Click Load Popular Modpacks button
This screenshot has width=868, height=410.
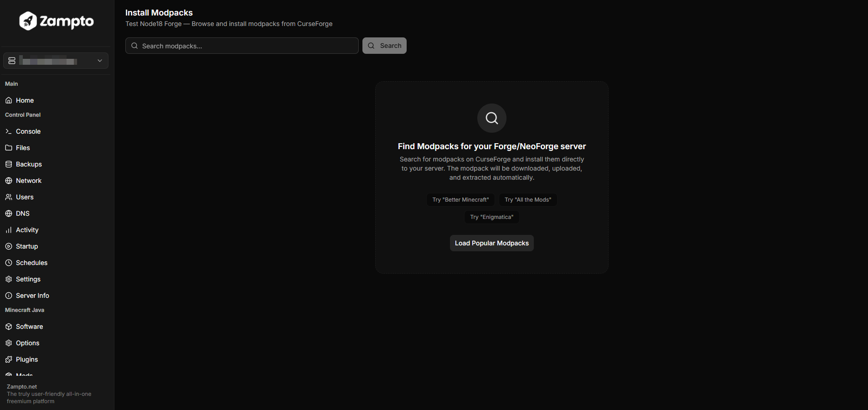coord(492,243)
